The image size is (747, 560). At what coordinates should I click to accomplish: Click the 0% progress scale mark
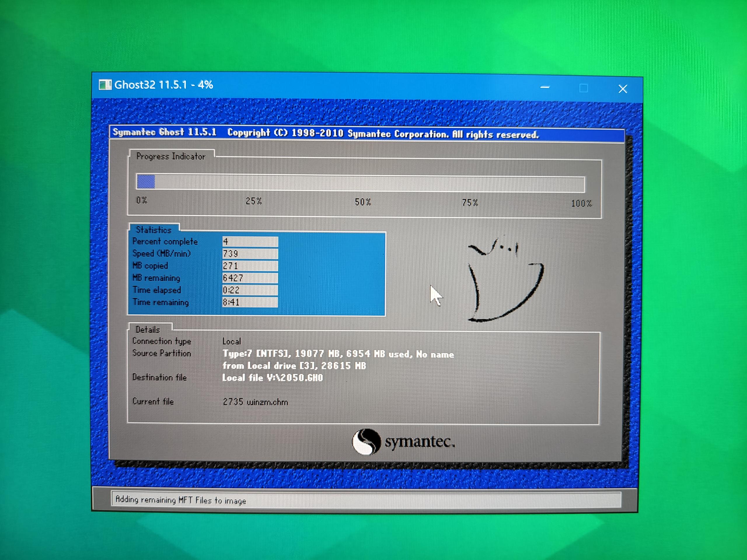(142, 200)
